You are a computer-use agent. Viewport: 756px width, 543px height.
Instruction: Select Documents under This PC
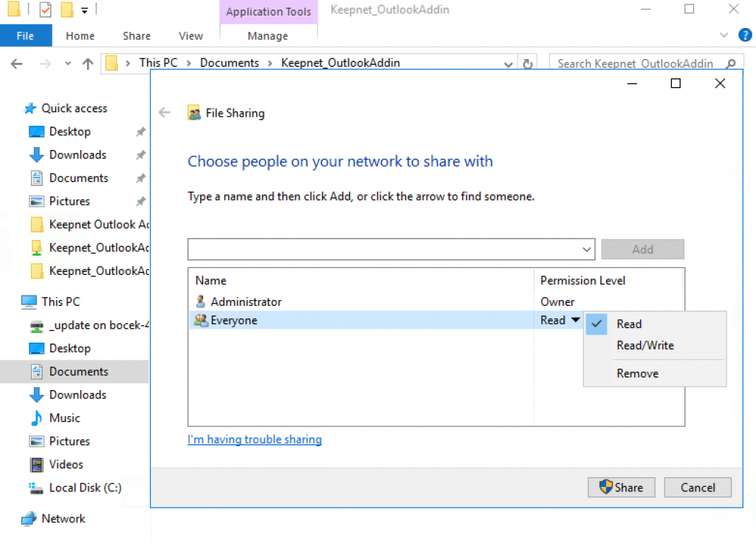(75, 372)
